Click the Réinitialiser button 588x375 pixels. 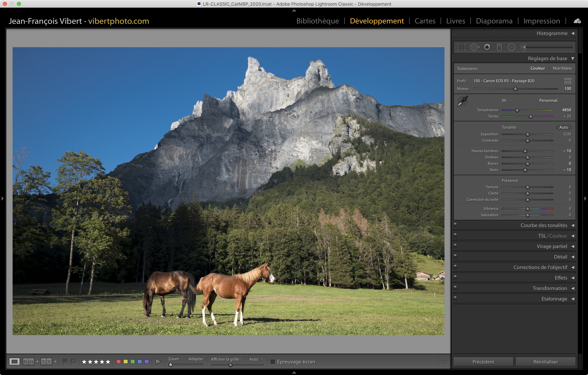point(545,362)
